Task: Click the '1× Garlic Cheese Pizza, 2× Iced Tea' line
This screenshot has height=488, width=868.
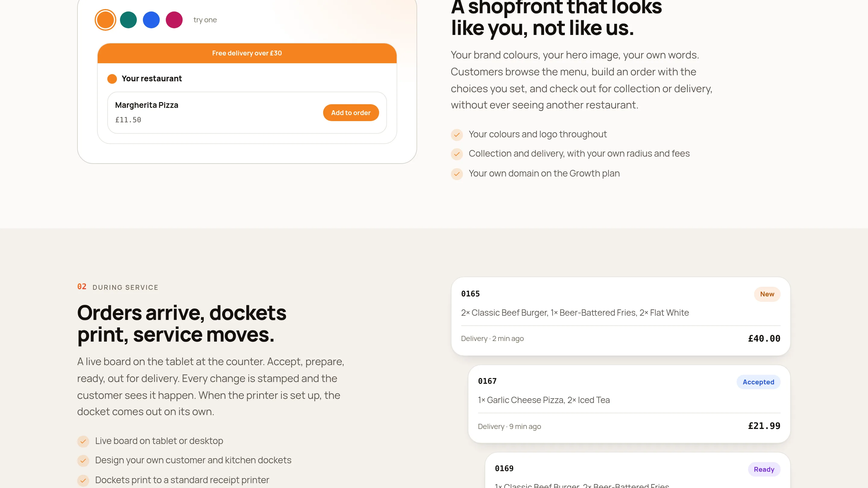Action: tap(544, 400)
